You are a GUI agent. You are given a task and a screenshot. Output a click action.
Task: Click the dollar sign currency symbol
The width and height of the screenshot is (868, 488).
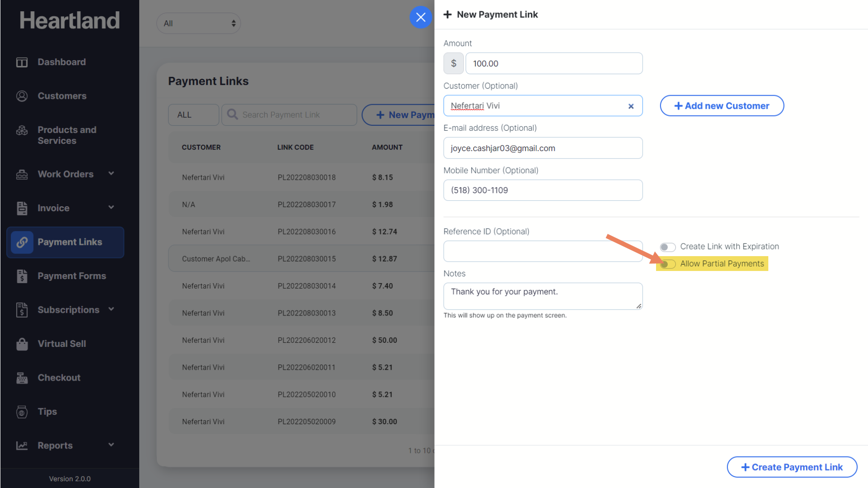(x=454, y=63)
